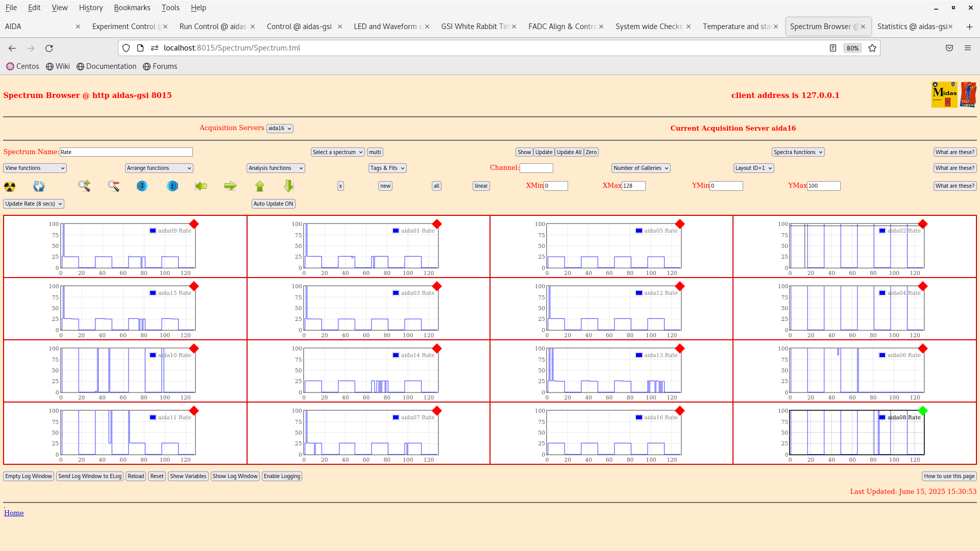980x551 pixels.
Task: Expand the Update Rate dropdown
Action: tap(34, 204)
